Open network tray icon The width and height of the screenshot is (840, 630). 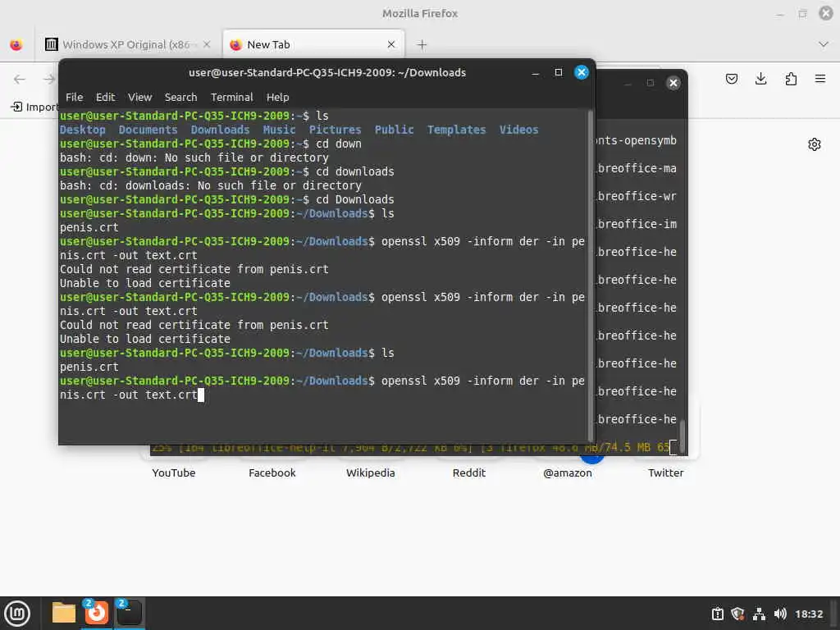pos(759,614)
